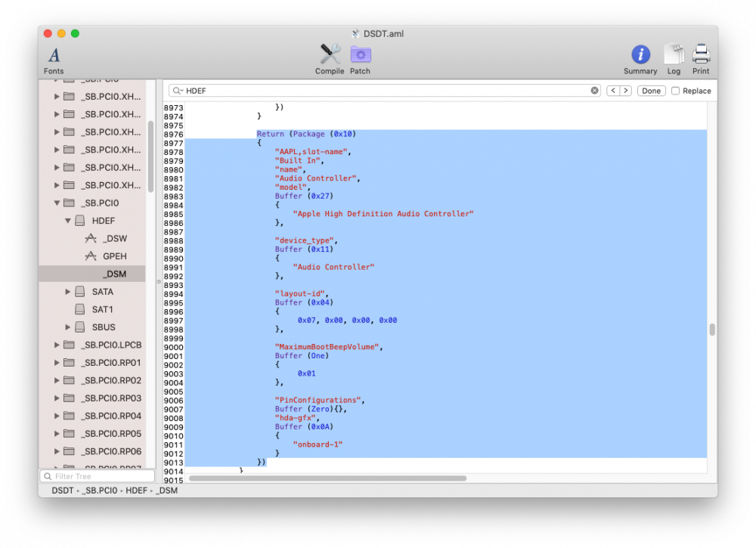Go to previous search match

coord(613,91)
